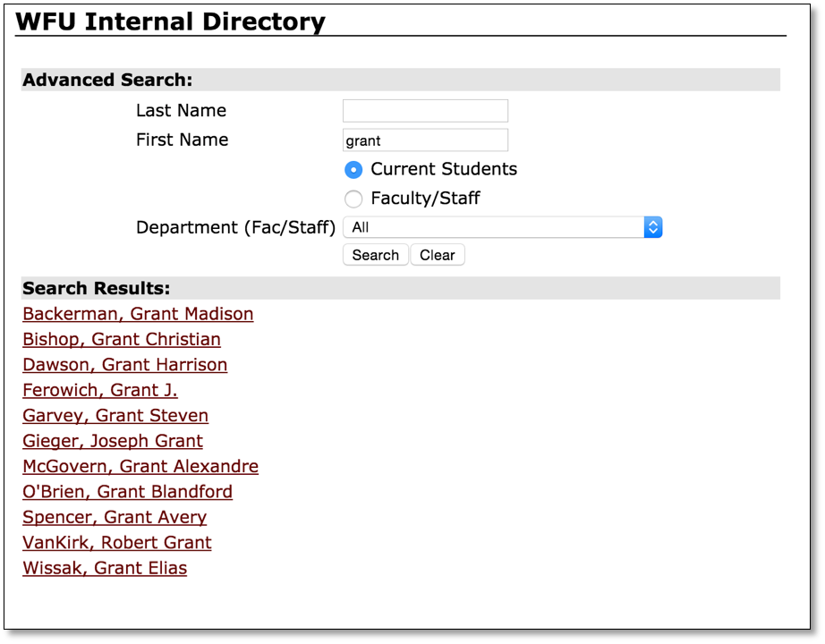Screen dimensions: 825x644
Task: Open Backerman, Grant Madison entry
Action: (138, 314)
